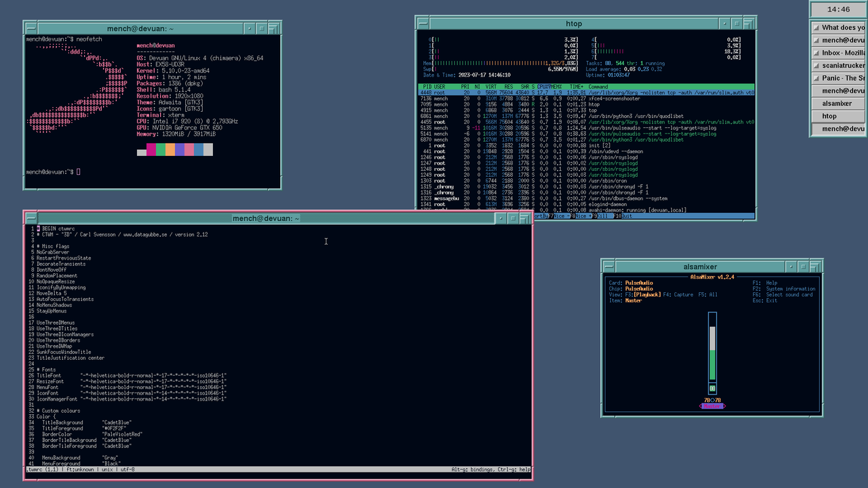Click F2 System information in alsamixer
The image size is (868, 488).
coord(784,289)
